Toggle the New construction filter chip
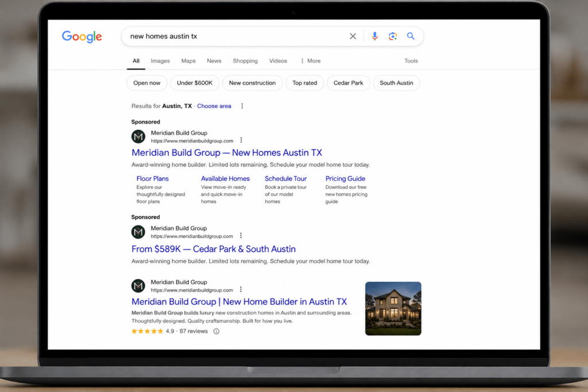 (x=253, y=83)
